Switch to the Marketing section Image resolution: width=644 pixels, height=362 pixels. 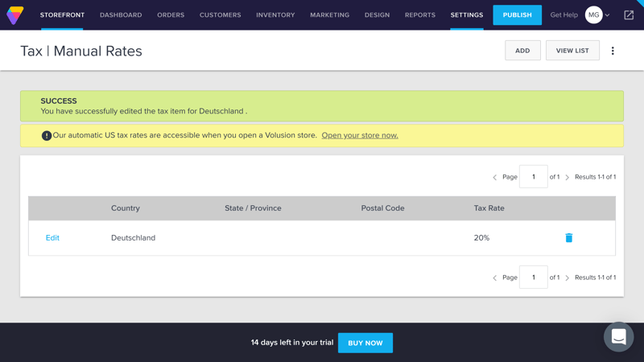point(329,14)
